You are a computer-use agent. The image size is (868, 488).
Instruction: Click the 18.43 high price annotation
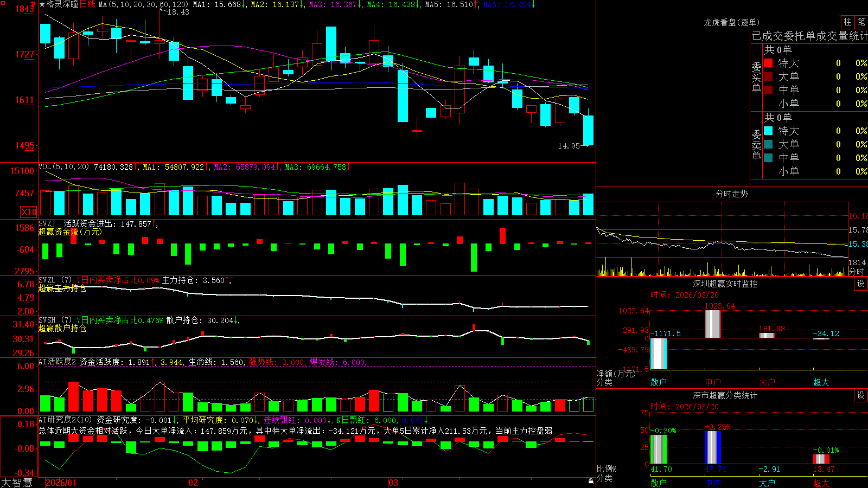178,12
